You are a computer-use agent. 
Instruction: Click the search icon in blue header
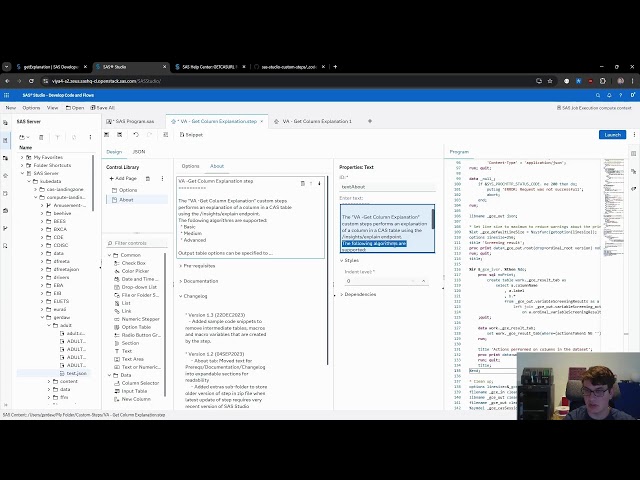click(x=598, y=95)
